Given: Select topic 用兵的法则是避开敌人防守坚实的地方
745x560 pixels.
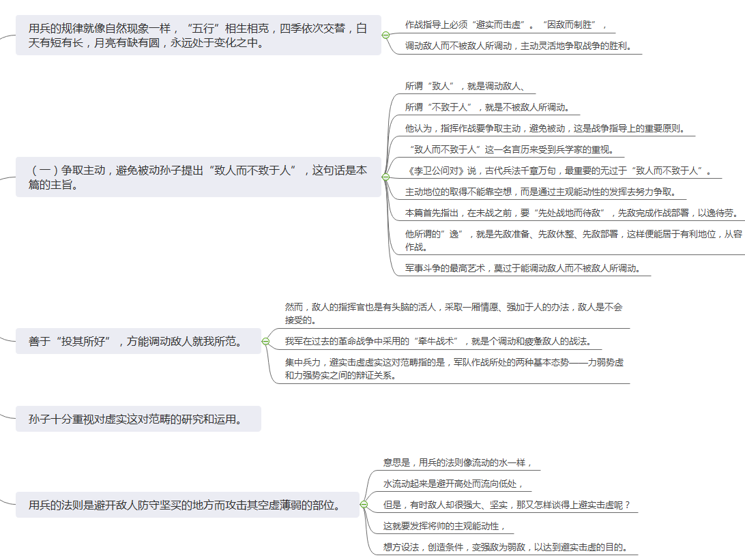Looking at the screenshot, I should click(187, 505).
